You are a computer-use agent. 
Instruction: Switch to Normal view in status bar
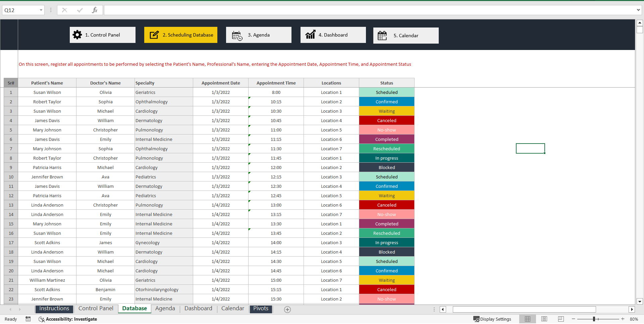(x=528, y=319)
